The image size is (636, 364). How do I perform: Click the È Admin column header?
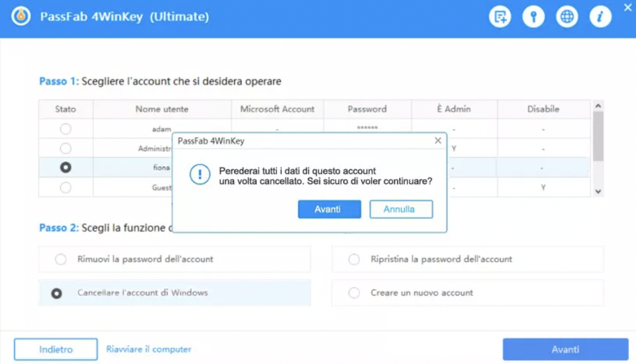tap(454, 109)
